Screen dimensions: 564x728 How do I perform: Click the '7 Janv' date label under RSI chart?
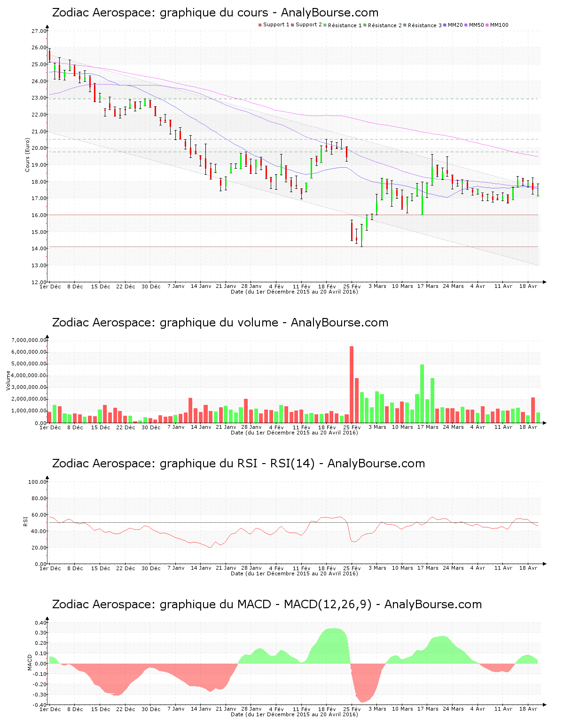pyautogui.click(x=176, y=568)
